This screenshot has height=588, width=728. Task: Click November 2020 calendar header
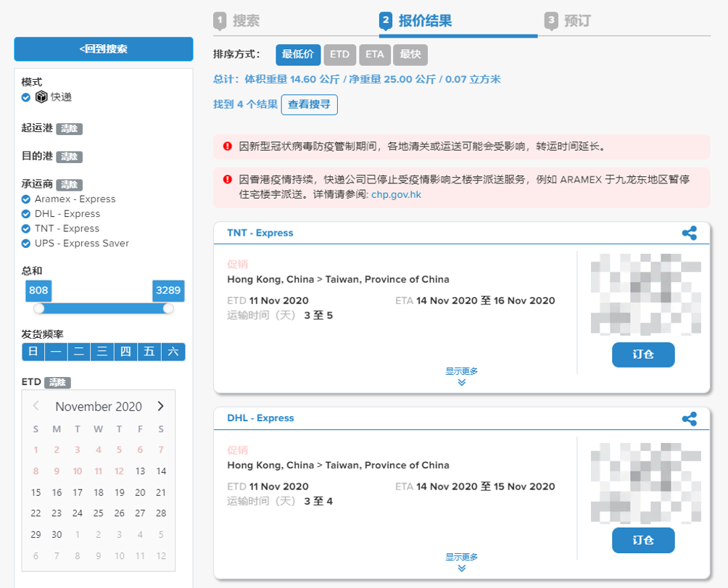(x=99, y=407)
